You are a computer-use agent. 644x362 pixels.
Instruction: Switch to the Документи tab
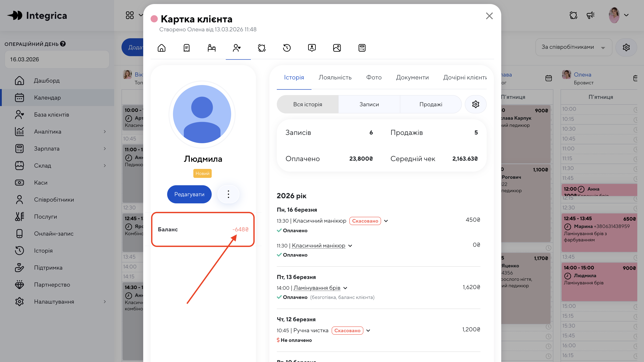pyautogui.click(x=412, y=77)
